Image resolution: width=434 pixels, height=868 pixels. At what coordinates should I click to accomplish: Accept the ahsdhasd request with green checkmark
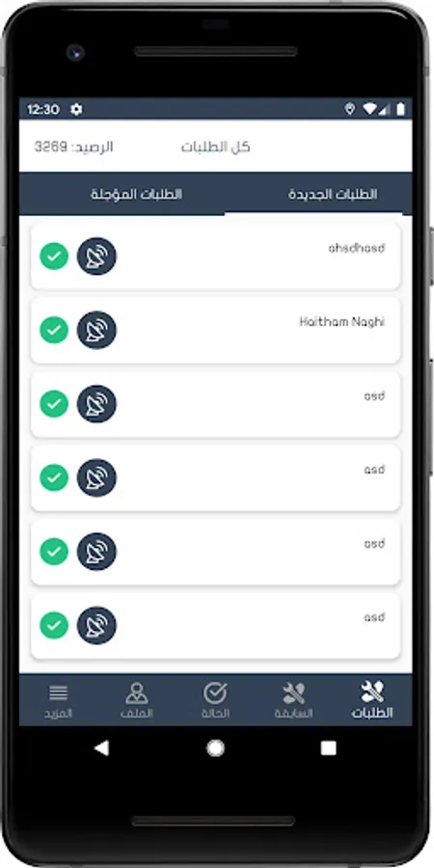[54, 257]
